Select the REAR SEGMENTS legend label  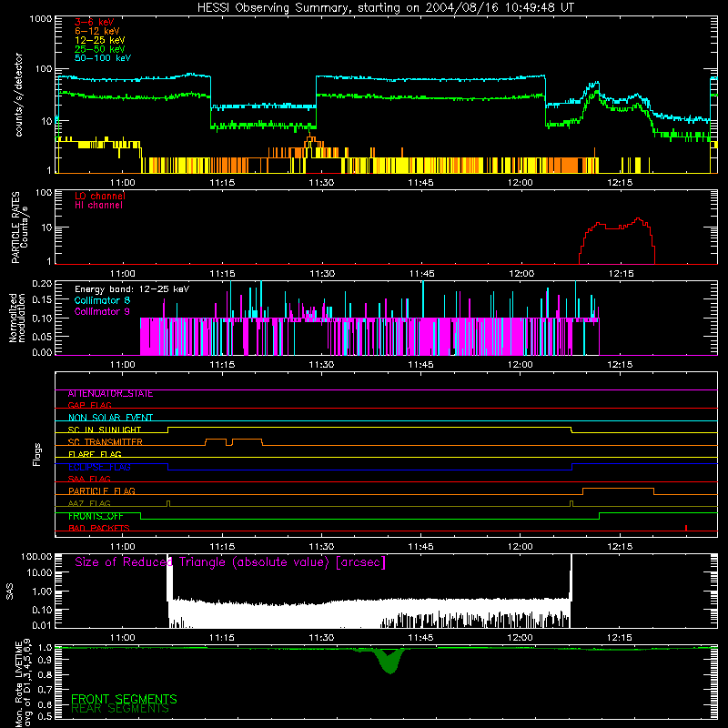[x=120, y=709]
